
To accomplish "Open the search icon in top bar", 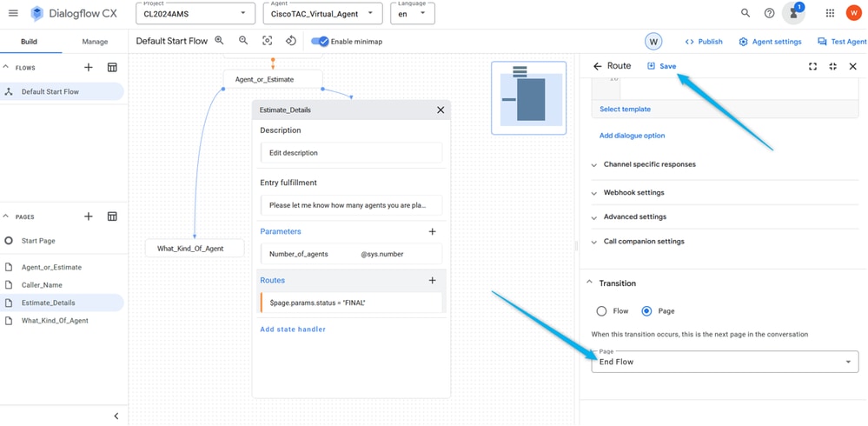I will pos(745,13).
